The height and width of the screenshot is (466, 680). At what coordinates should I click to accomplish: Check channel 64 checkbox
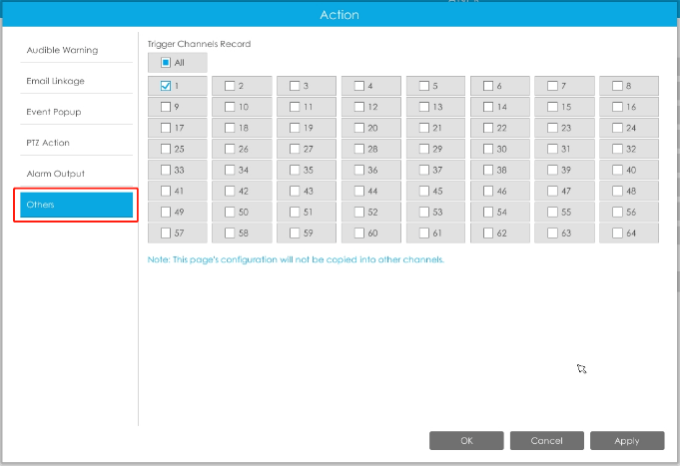(618, 233)
